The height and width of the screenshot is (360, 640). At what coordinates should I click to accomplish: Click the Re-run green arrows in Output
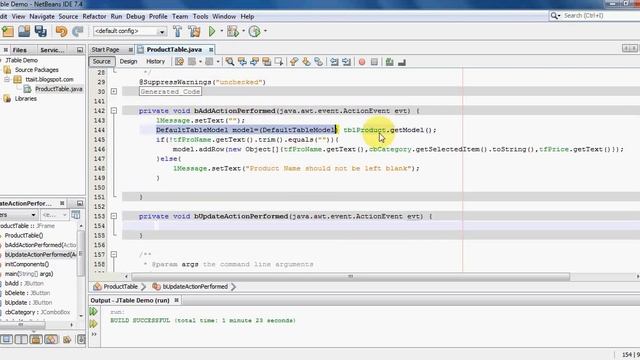[93, 312]
